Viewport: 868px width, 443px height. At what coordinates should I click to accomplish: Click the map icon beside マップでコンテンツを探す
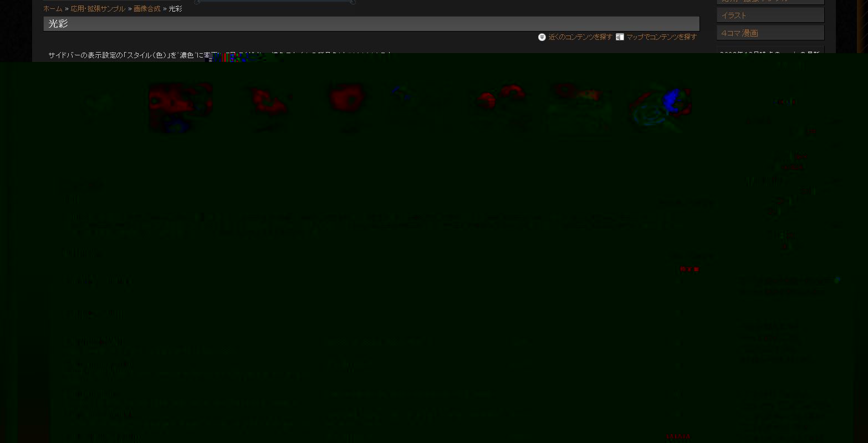click(620, 37)
